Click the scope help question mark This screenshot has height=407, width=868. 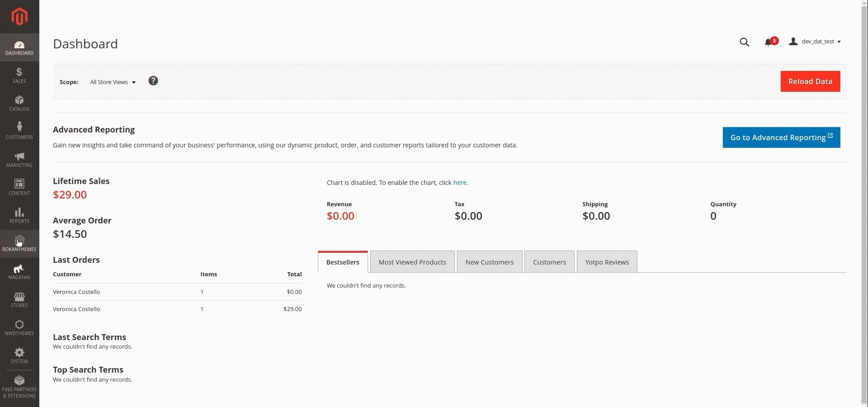coord(153,81)
